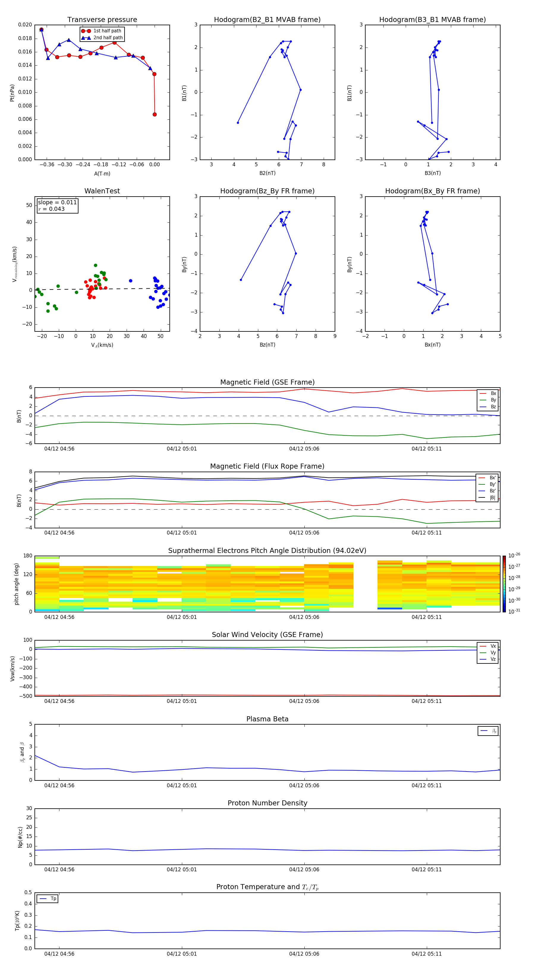Click 'Proton Temperature and Te/Tp' title
Image resolution: width=535 pixels, height=980 pixels.
[267, 887]
